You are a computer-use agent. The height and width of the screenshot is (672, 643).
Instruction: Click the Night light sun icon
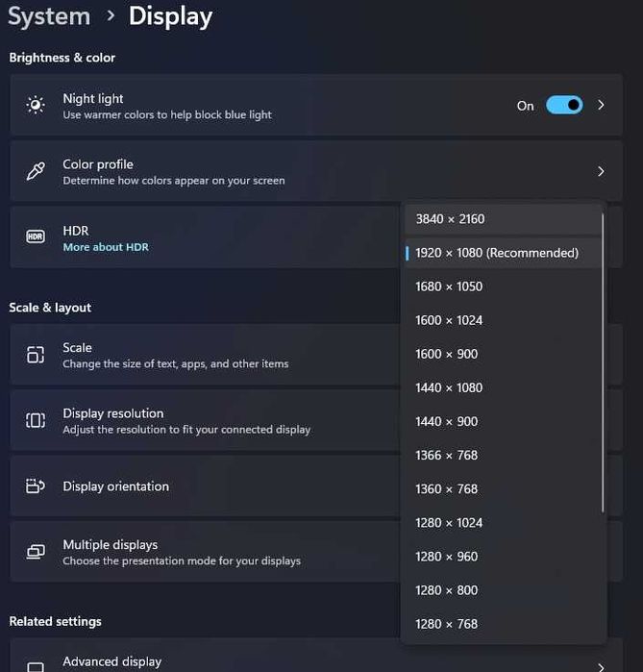click(x=36, y=105)
